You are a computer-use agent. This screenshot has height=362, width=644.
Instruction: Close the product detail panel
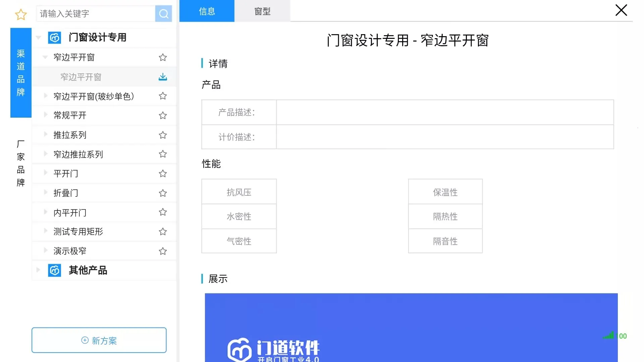621,10
